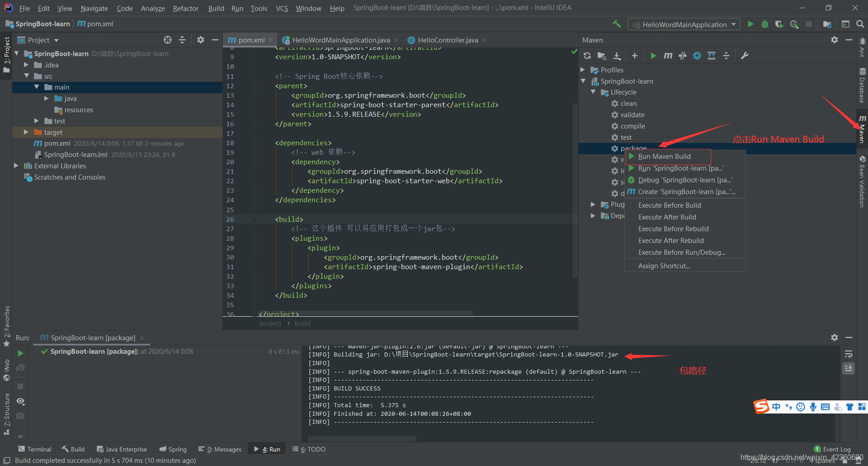Toggle Maven Offline mode icon
The height and width of the screenshot is (466, 868).
click(x=697, y=56)
